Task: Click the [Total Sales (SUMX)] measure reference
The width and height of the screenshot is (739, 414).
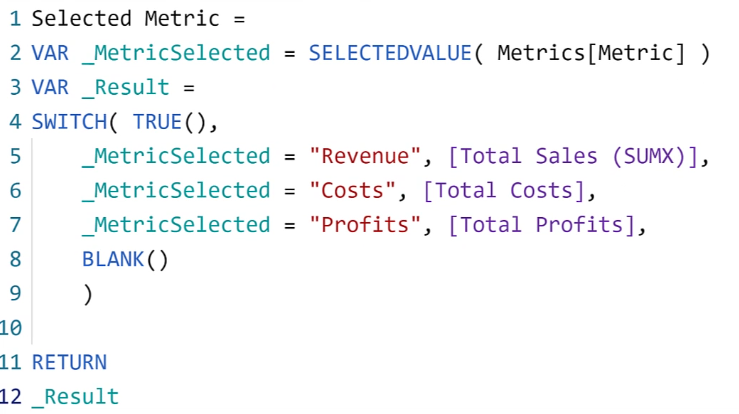Action: [573, 156]
